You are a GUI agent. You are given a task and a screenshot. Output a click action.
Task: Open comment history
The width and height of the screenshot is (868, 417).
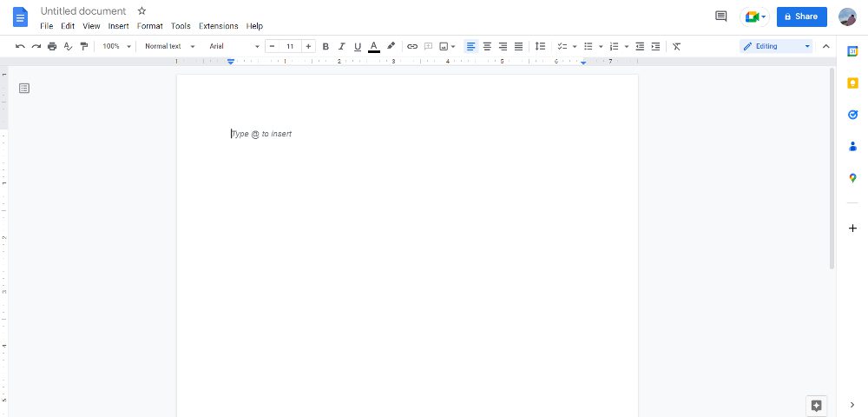click(x=720, y=17)
